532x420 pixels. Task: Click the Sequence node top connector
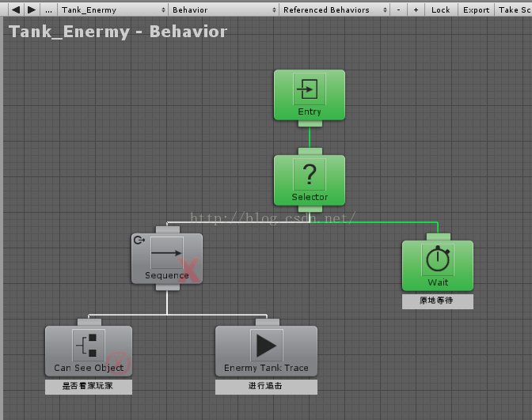pos(168,230)
